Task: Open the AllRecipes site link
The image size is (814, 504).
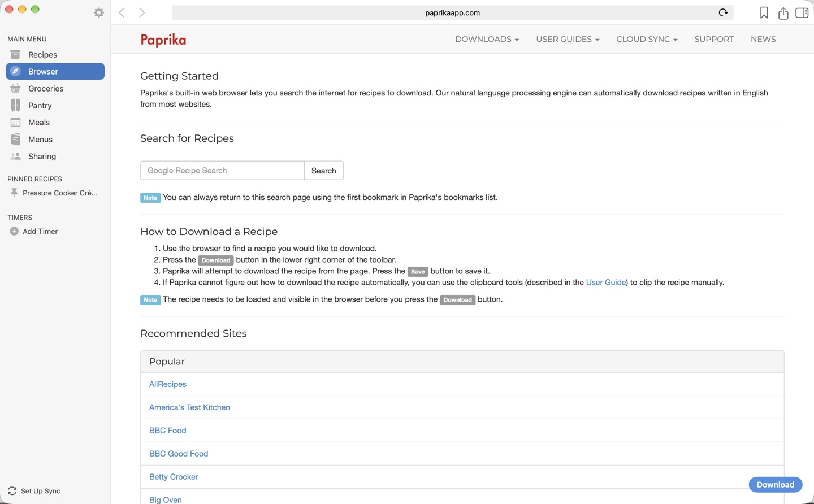Action: (168, 384)
